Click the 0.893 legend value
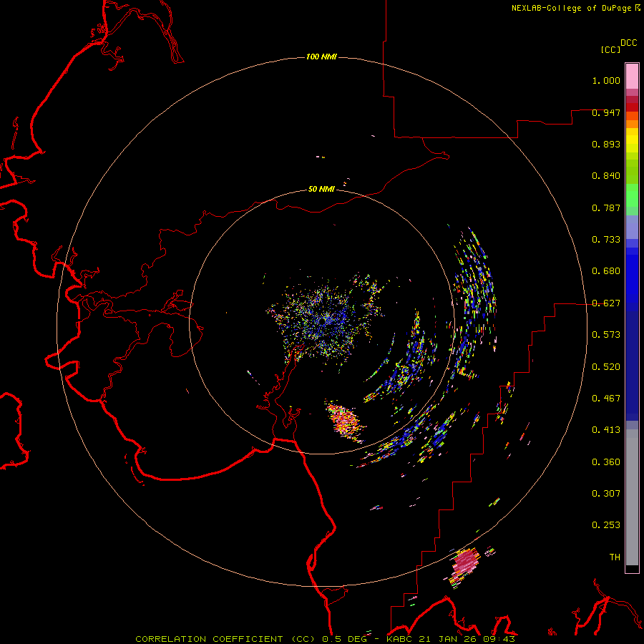The image size is (644, 644). (x=606, y=144)
